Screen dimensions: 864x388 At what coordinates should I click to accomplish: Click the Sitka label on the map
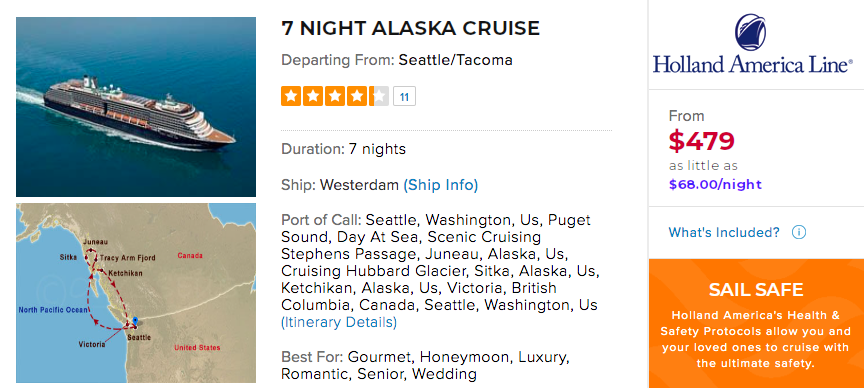click(68, 257)
